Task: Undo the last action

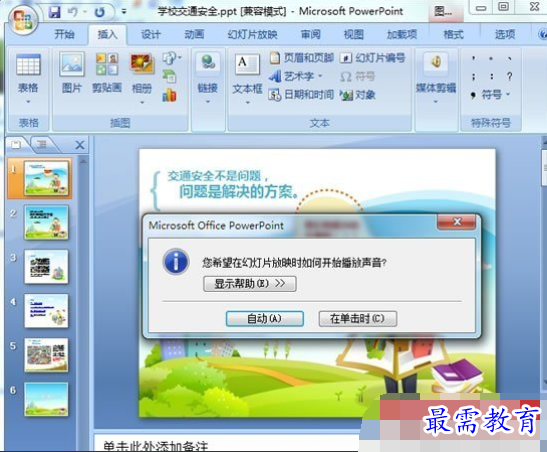Action: tap(73, 13)
